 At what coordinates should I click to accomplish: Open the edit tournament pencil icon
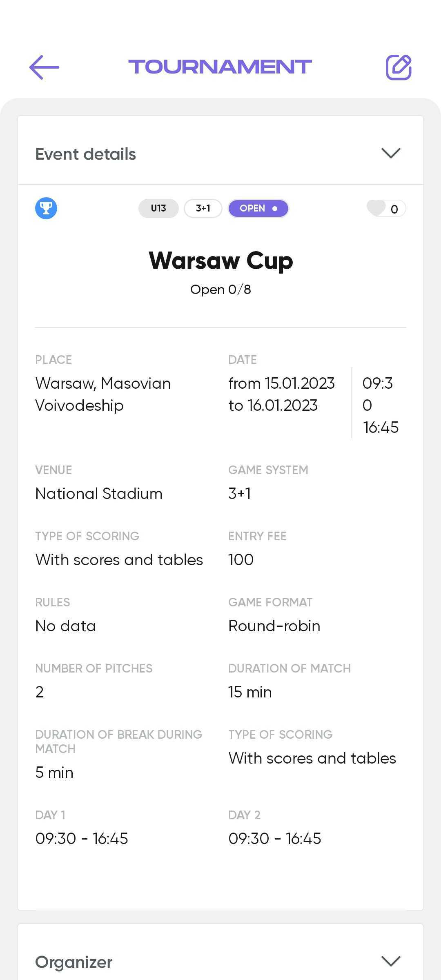point(399,67)
